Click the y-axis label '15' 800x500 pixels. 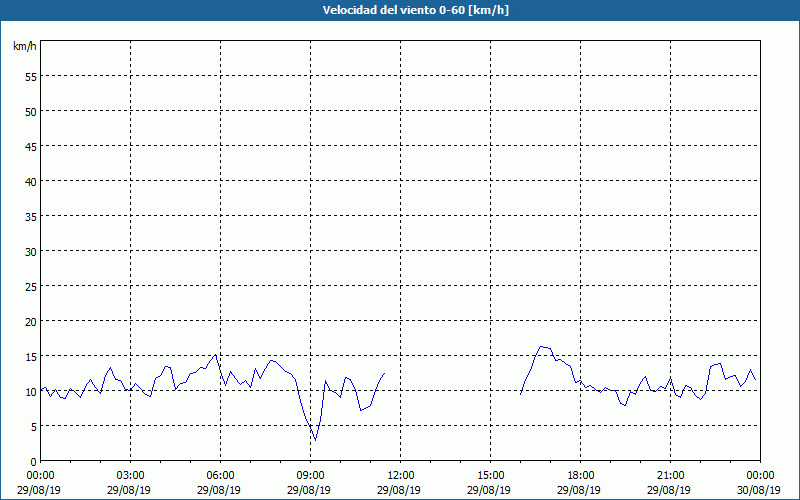(31, 357)
